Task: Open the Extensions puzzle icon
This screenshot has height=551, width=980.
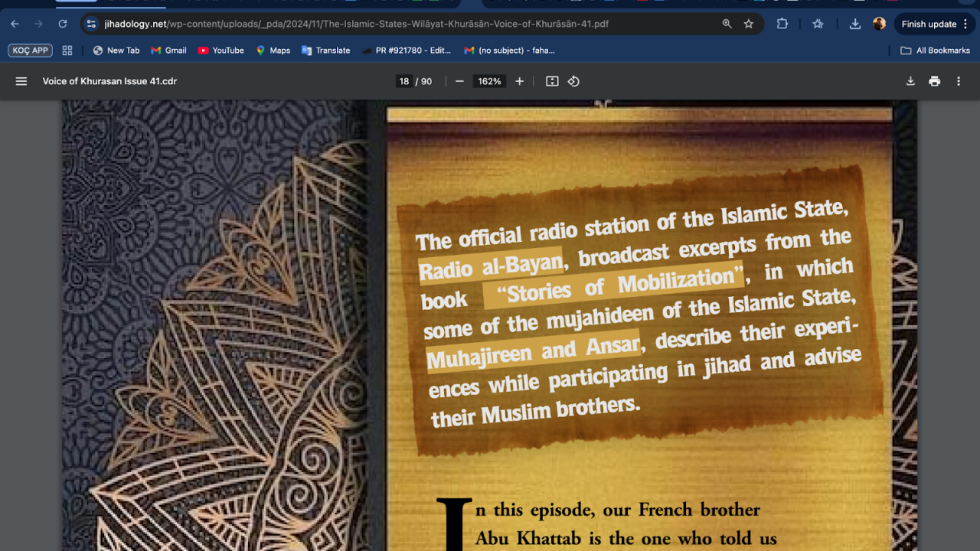Action: click(782, 24)
